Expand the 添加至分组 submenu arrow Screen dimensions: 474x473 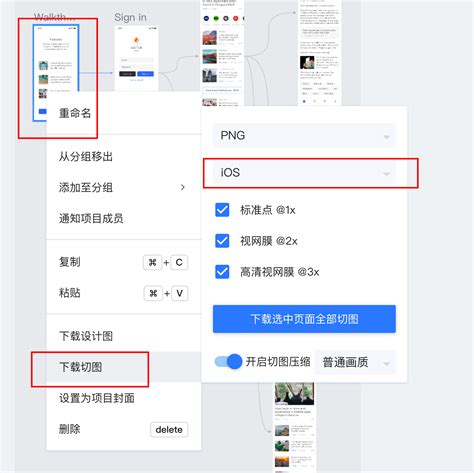tap(183, 187)
